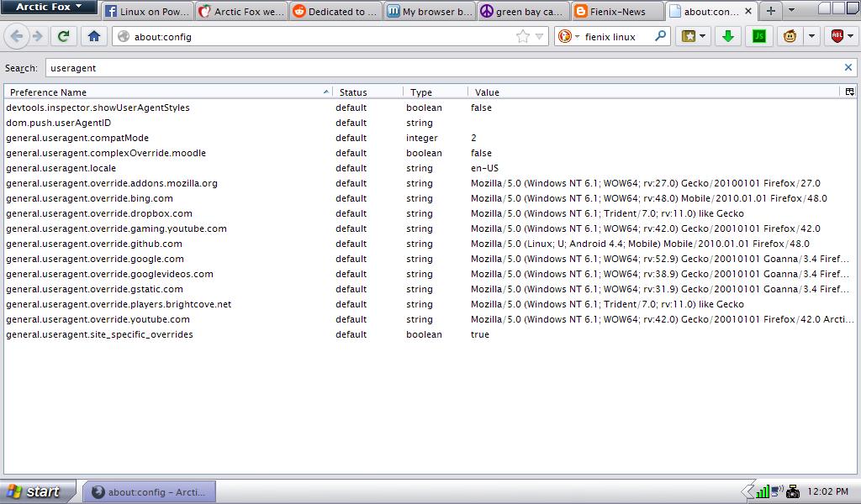
Task: Open the green signal bars tray icon
Action: [x=762, y=492]
